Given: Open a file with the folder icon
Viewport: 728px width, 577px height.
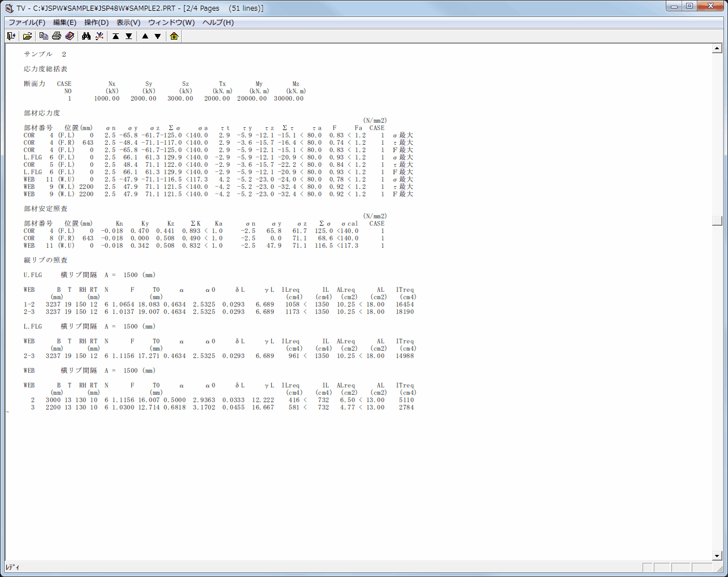Looking at the screenshot, I should pos(27,36).
